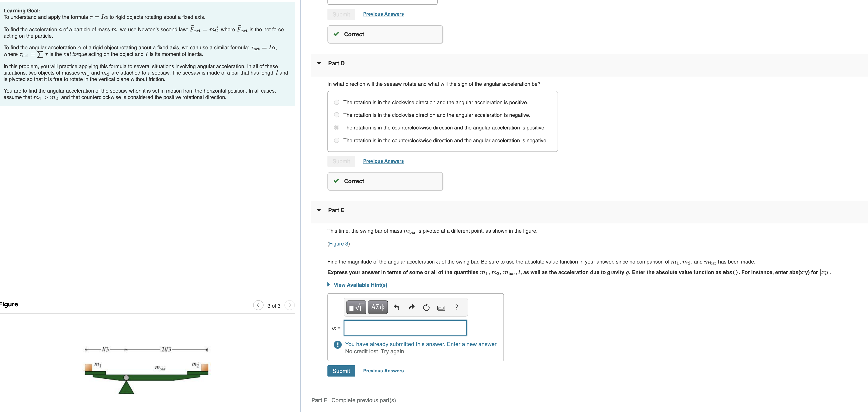868x412 pixels.
Task: Collapse the Part D section
Action: [x=319, y=63]
